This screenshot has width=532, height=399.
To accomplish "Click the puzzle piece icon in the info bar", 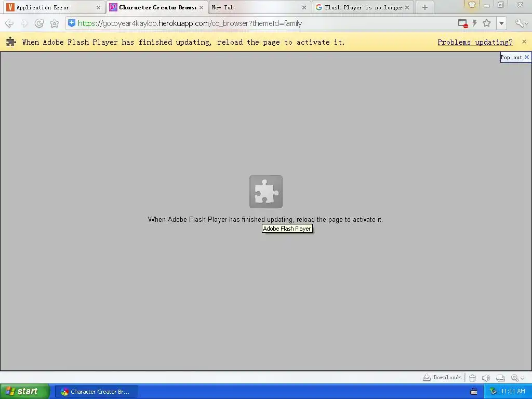I will tap(11, 42).
